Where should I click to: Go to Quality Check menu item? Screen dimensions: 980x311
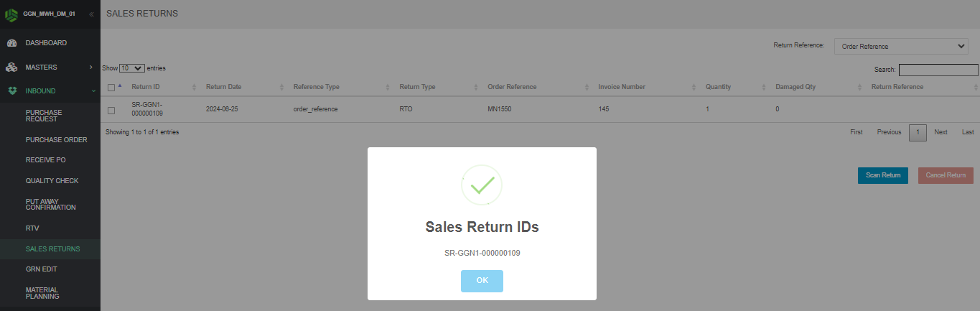pos(52,181)
